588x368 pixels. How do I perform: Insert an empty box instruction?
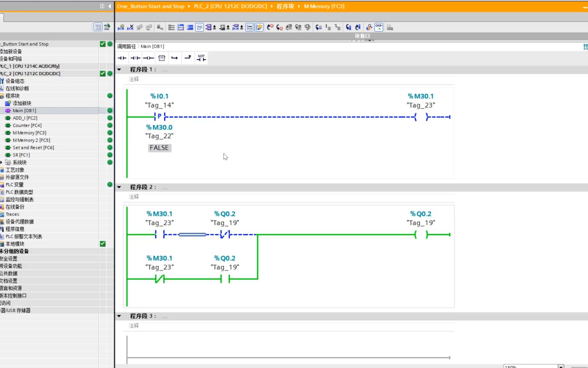tap(162, 58)
